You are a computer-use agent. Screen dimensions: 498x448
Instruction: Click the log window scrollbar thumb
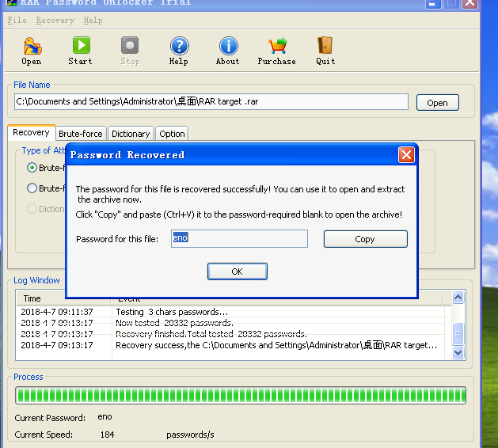(458, 334)
